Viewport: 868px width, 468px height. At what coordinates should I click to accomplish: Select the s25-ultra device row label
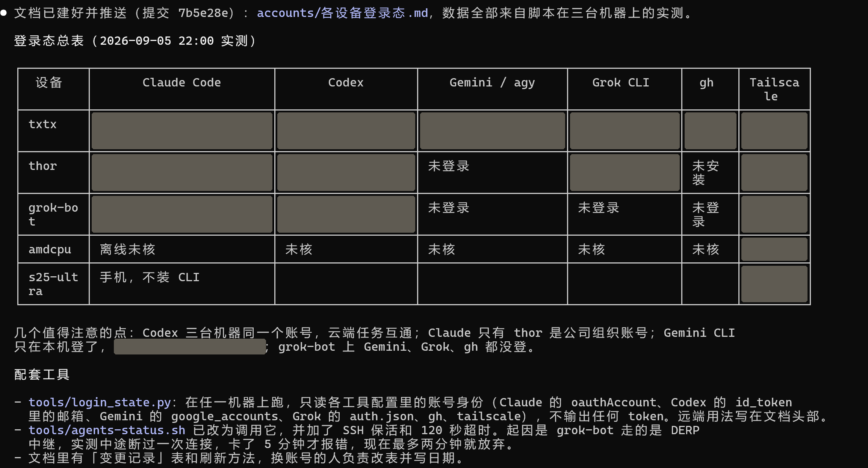(x=53, y=284)
